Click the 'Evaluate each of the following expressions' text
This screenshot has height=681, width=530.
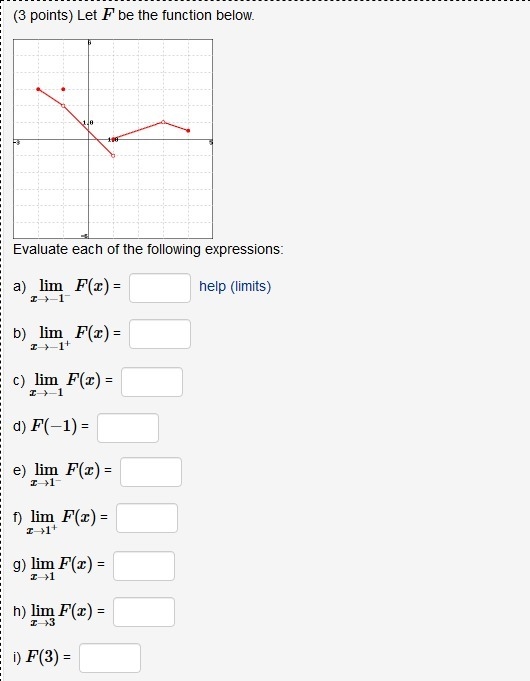[148, 250]
